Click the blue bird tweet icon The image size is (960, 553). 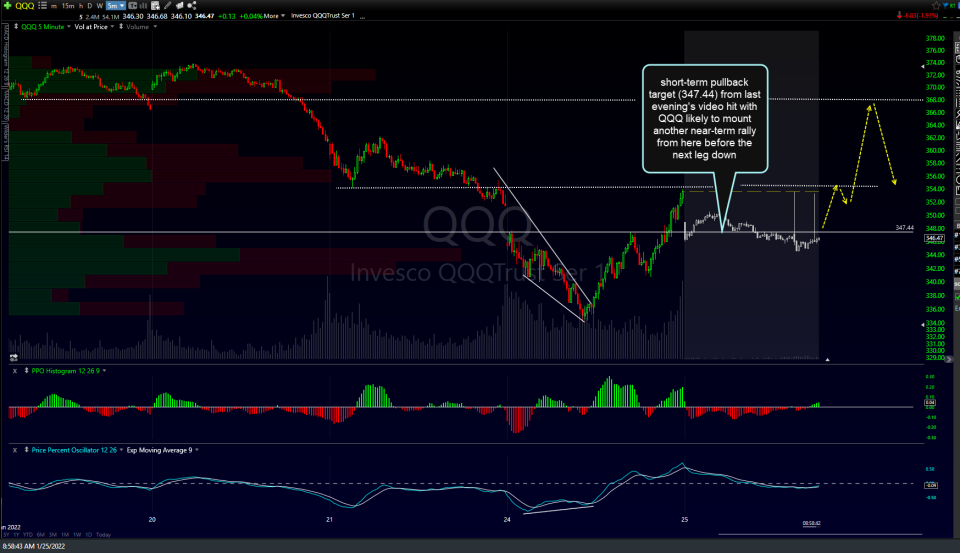click(x=947, y=6)
